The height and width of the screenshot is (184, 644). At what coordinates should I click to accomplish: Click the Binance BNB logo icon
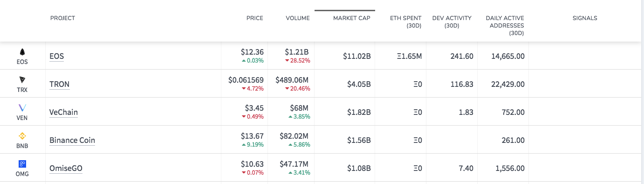click(22, 136)
